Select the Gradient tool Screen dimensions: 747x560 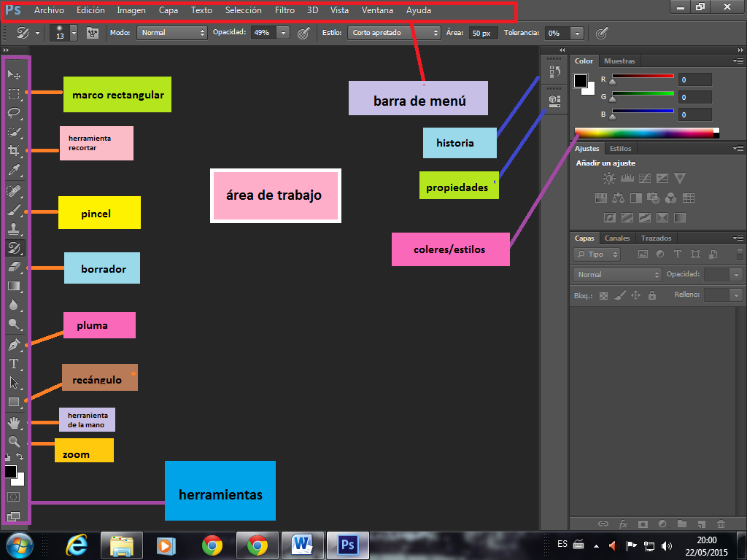coord(14,287)
